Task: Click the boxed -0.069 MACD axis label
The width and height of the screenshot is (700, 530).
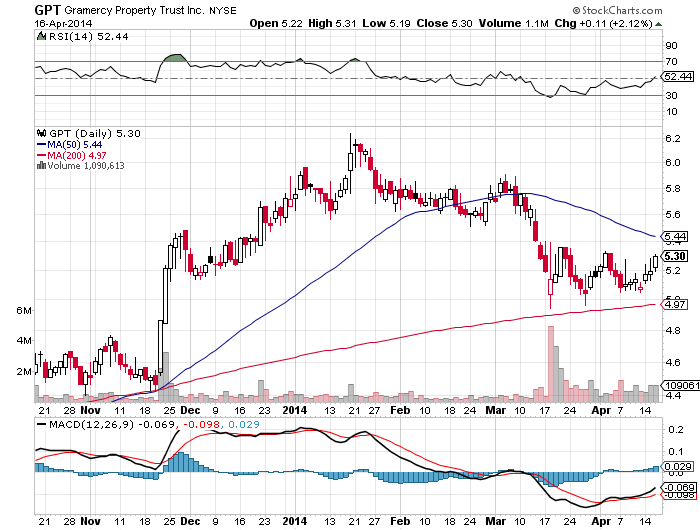Action: click(x=679, y=487)
